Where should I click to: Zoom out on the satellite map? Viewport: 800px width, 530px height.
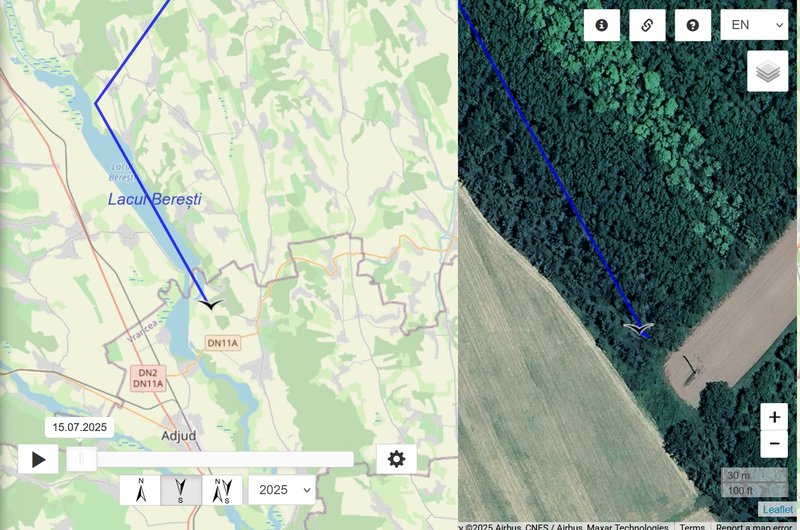(x=774, y=444)
